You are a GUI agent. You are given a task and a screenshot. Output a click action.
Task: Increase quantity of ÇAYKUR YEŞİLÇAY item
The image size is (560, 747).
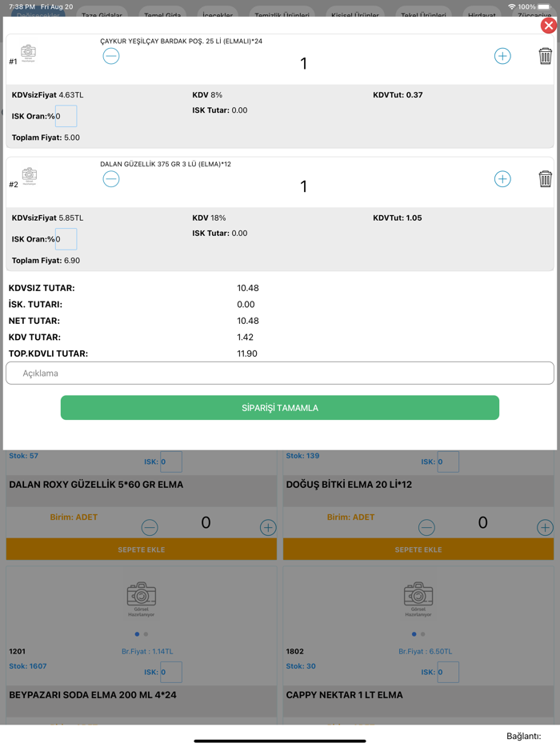click(x=502, y=56)
